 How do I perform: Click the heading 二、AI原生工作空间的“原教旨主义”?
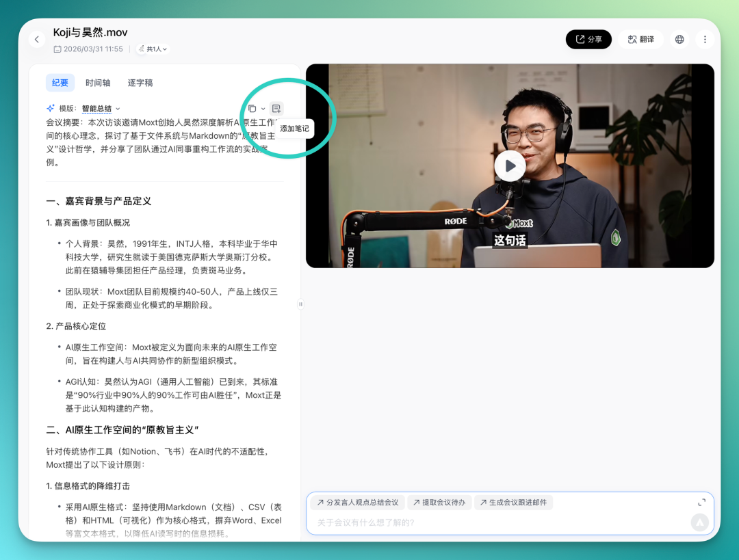click(x=122, y=430)
